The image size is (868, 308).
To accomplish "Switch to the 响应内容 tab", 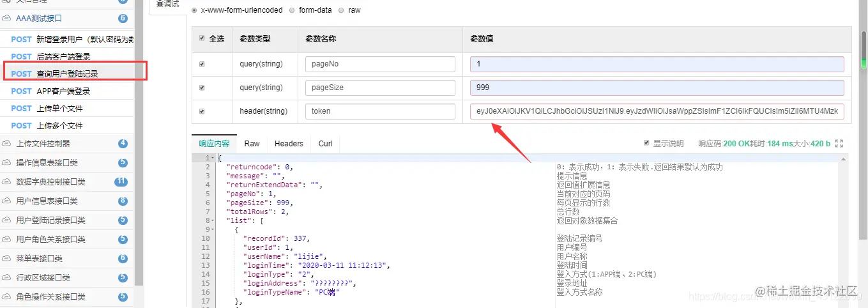I will point(214,144).
